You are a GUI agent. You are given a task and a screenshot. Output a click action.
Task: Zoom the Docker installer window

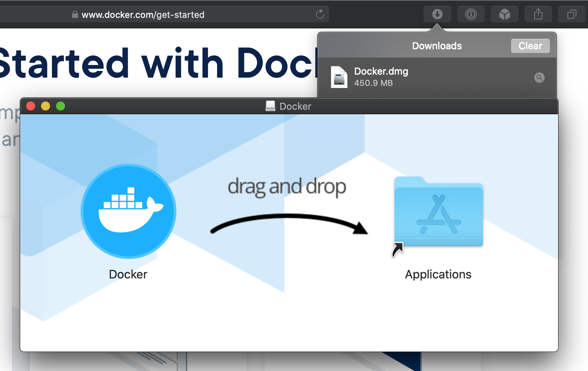[61, 106]
